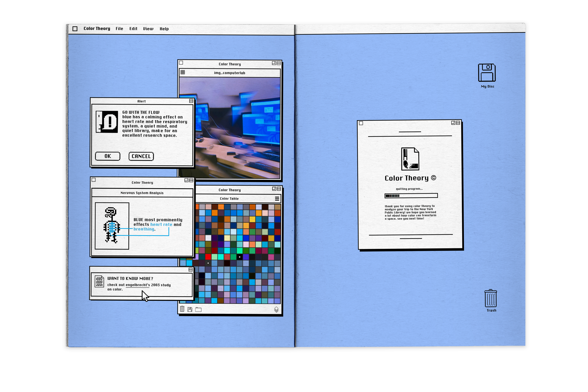
Task: Click the paintbrush file icon above Color Theory ©
Action: pyautogui.click(x=410, y=159)
